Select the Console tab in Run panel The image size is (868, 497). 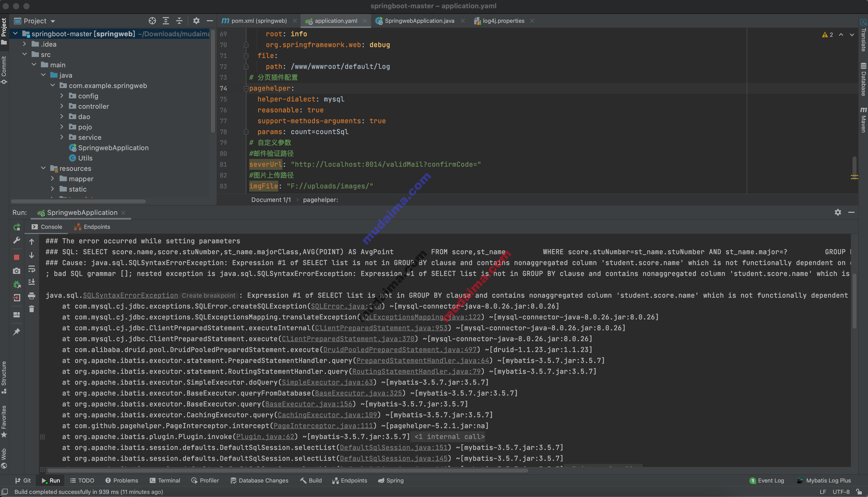pos(47,227)
